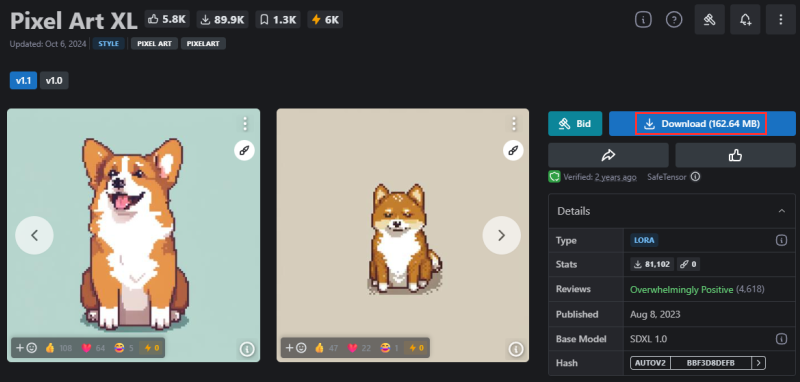800x382 pixels.
Task: Select the v1.1 version tab
Action: pos(23,81)
